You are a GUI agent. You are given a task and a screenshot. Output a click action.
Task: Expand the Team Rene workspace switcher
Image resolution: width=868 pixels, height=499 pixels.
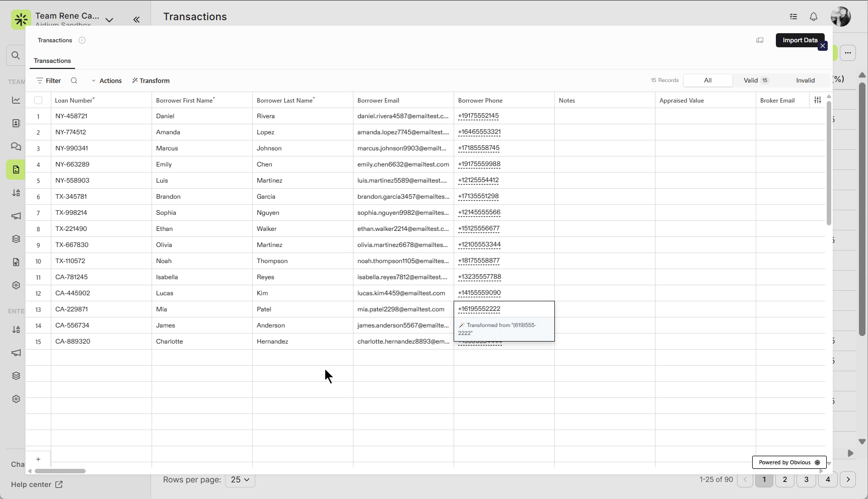(109, 20)
